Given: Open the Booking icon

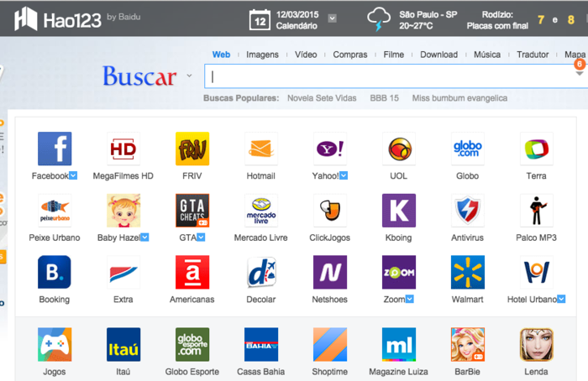Looking at the screenshot, I should (55, 273).
